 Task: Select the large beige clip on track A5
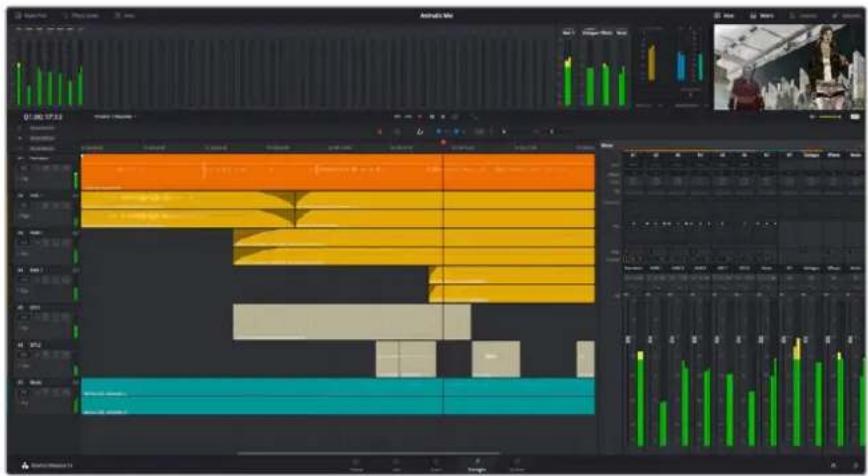pyautogui.click(x=352, y=322)
